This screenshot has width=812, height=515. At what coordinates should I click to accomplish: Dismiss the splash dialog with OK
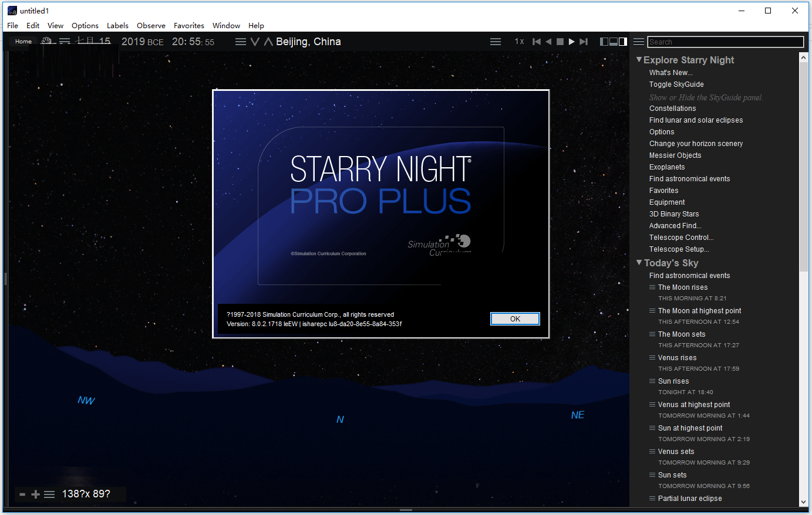(515, 319)
